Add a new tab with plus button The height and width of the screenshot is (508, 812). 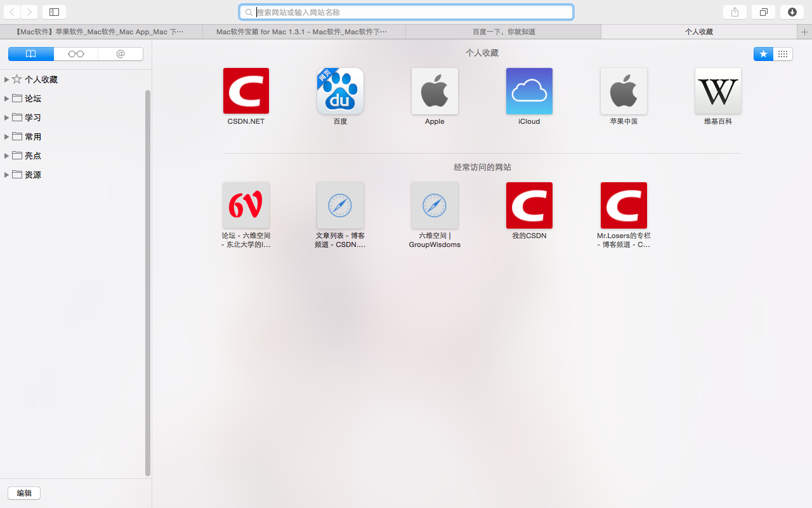(804, 32)
